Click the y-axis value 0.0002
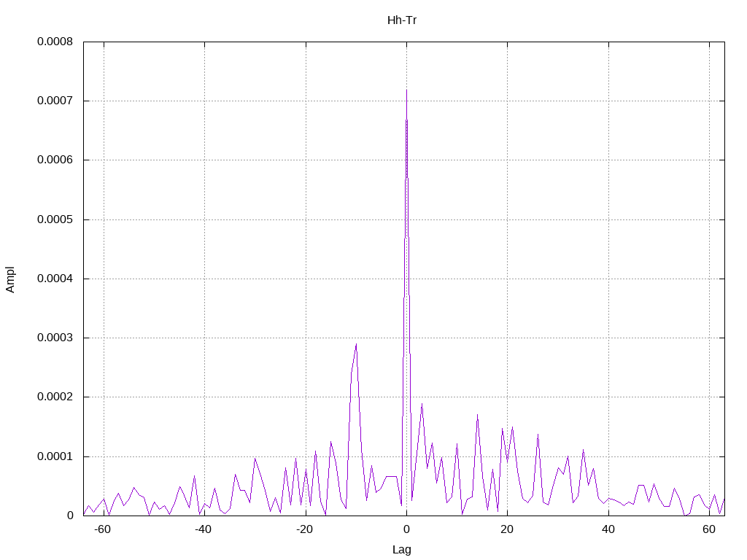This screenshot has height=560, width=747. click(x=55, y=397)
